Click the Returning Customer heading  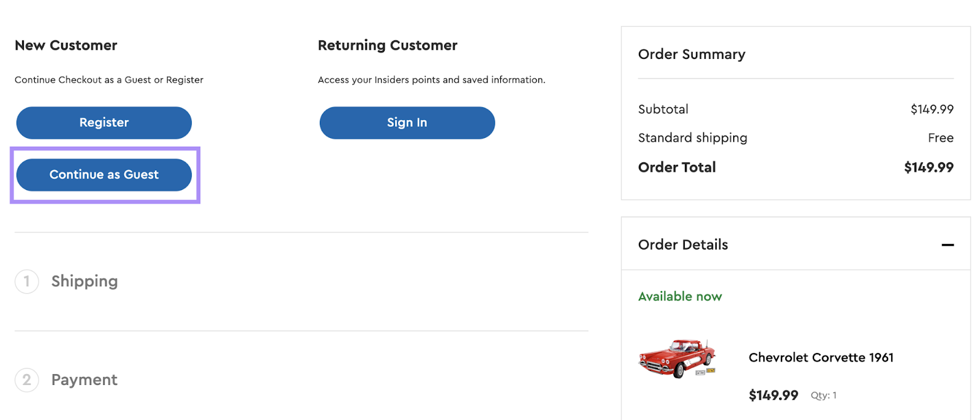click(x=387, y=45)
